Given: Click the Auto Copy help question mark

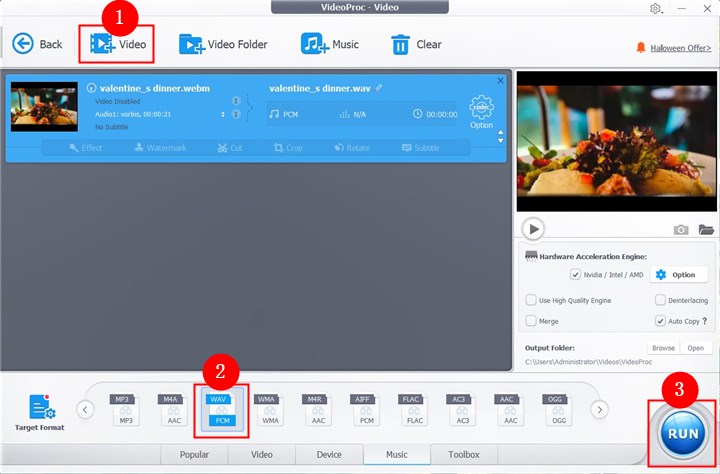Looking at the screenshot, I should coord(705,321).
